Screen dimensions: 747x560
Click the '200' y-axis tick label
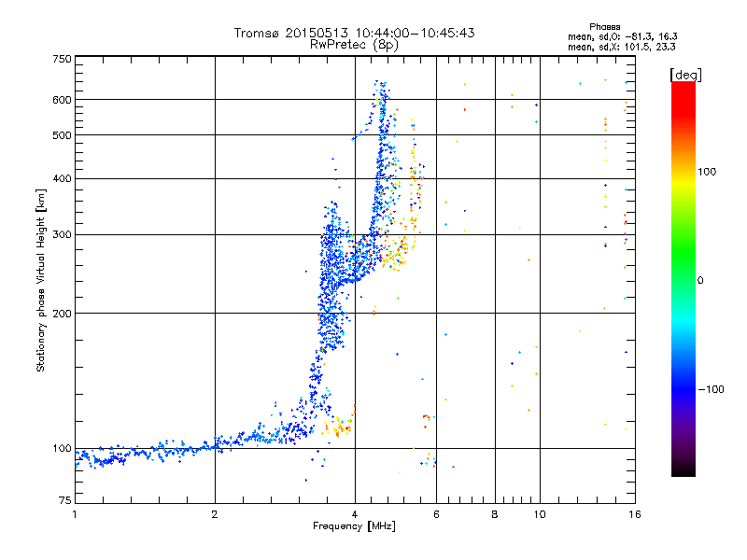[62, 314]
